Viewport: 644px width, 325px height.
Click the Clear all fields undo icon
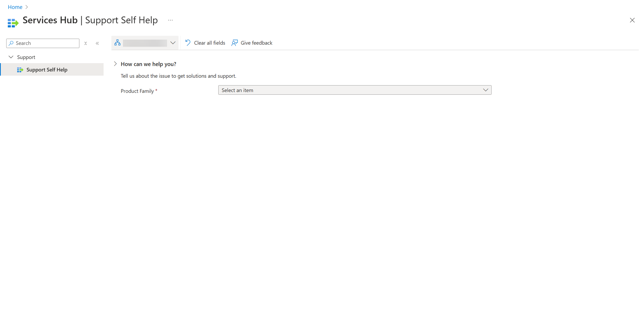pyautogui.click(x=188, y=43)
